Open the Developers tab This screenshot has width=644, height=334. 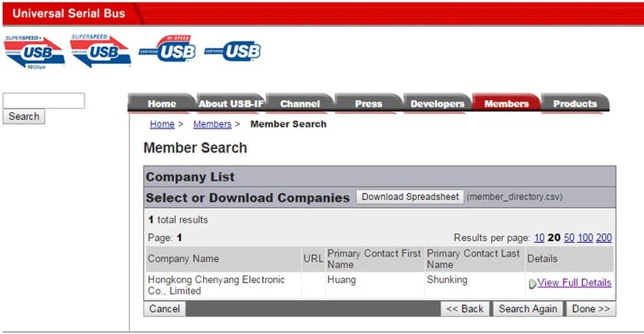click(437, 104)
